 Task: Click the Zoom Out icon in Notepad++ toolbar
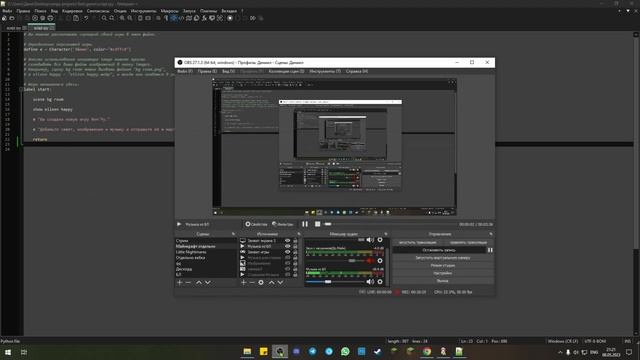click(x=130, y=18)
